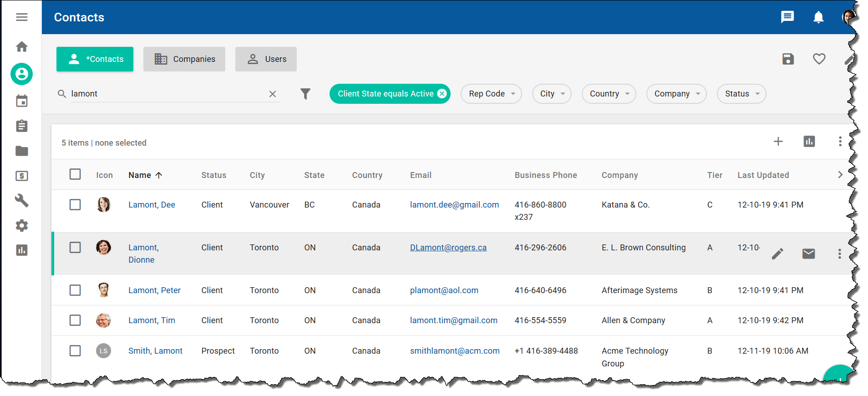The width and height of the screenshot is (868, 396).
Task: Click the envelope icon on Dionne's row
Action: point(808,254)
